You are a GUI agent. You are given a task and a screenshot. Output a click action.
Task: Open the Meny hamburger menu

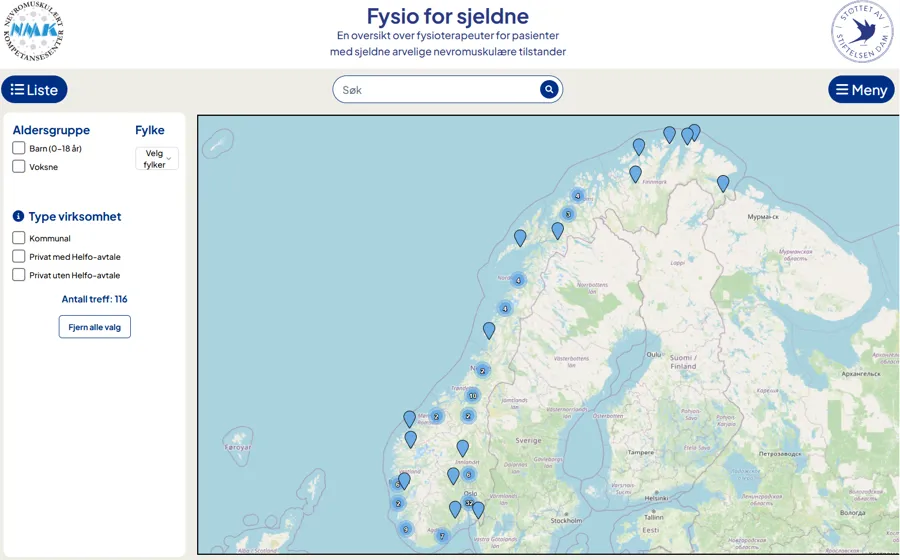point(861,90)
